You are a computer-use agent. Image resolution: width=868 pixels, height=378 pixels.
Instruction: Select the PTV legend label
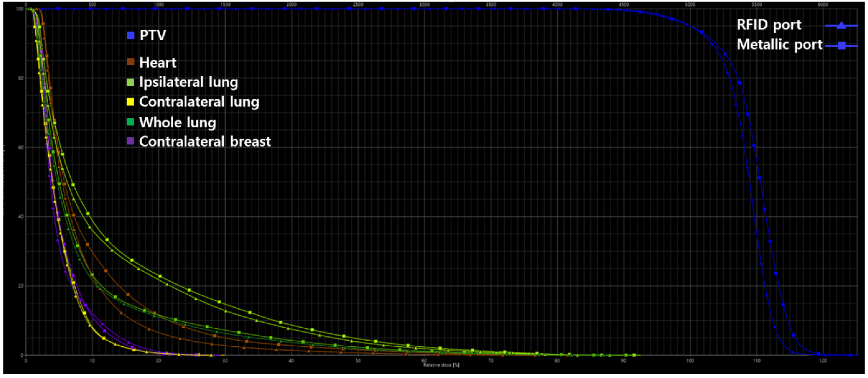153,35
